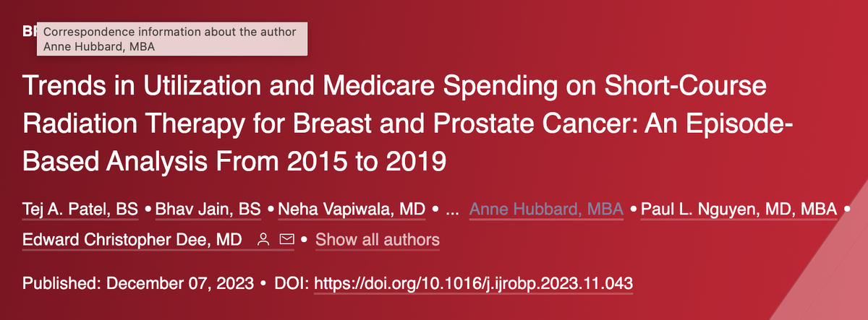
Task: Select author Bhav Jain, BS
Action: tap(208, 209)
